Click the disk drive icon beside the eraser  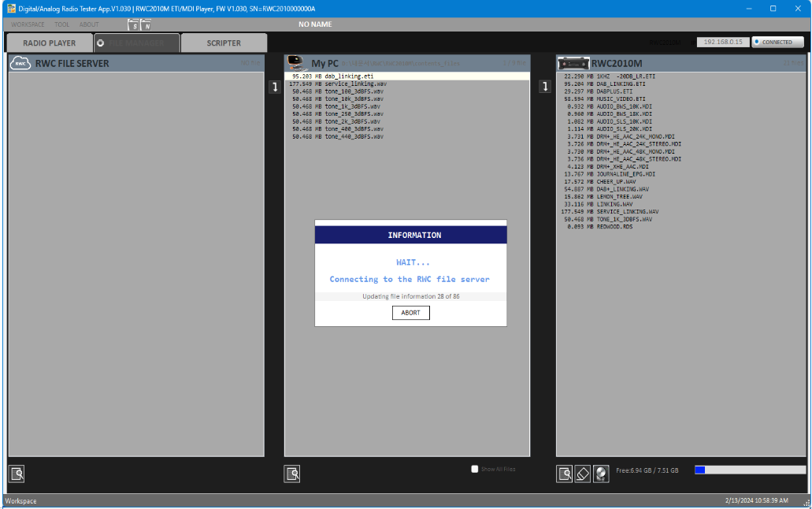tap(601, 474)
